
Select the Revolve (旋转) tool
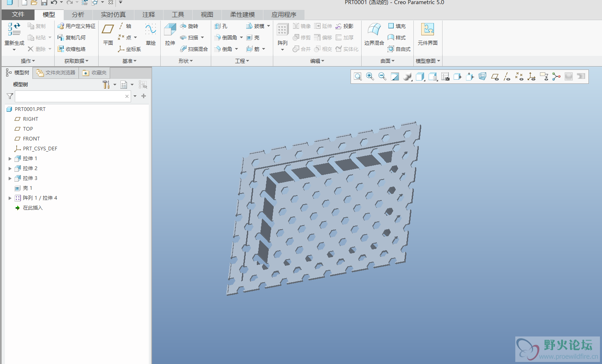189,26
